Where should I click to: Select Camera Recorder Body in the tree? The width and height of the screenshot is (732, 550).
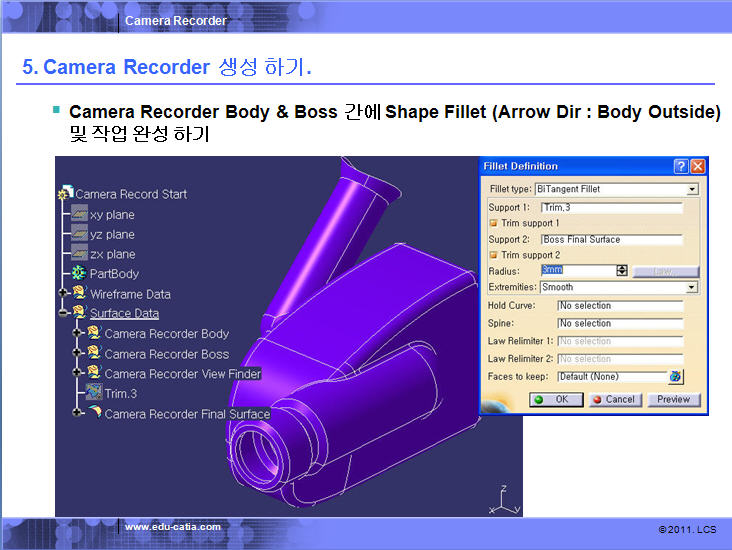[166, 334]
